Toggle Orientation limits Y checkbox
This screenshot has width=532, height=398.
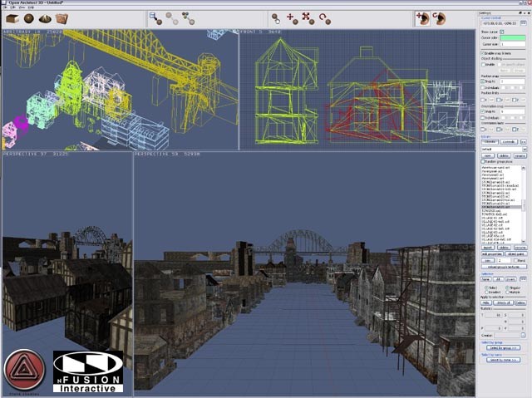pyautogui.click(x=499, y=130)
